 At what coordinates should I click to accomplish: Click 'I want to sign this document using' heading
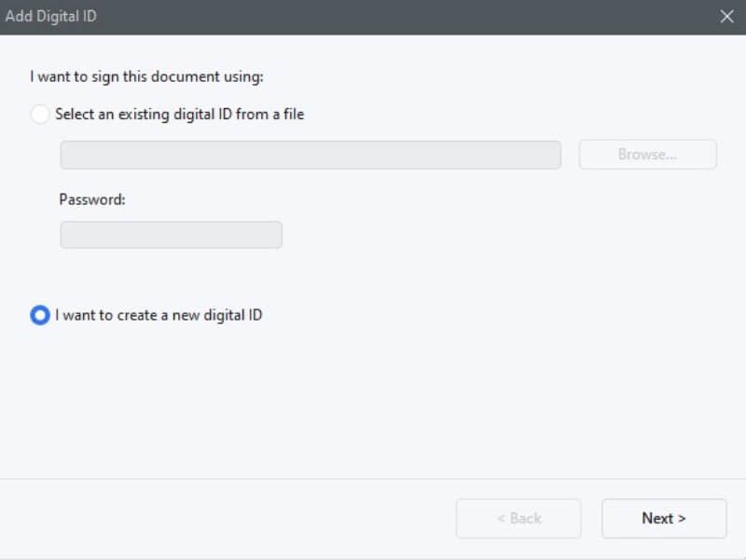tap(146, 76)
